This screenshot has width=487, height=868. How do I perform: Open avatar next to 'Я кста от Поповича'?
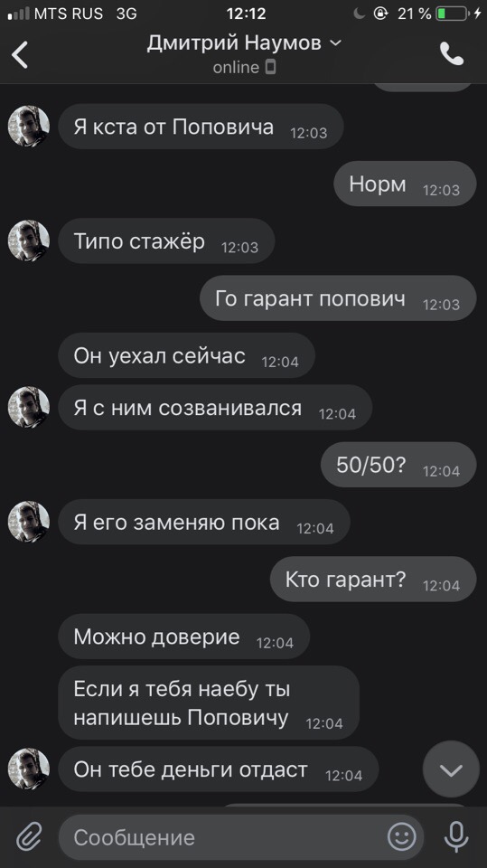click(x=29, y=127)
